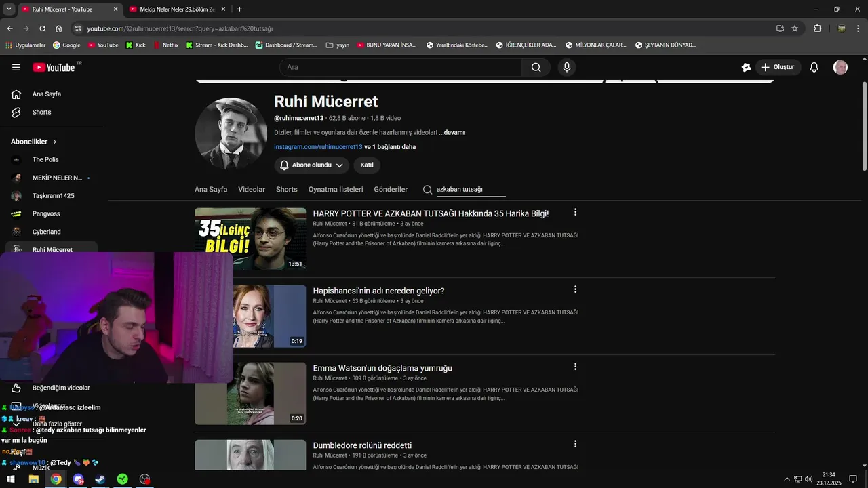Open options for Hapishanesi'nin adı video

(x=575, y=289)
